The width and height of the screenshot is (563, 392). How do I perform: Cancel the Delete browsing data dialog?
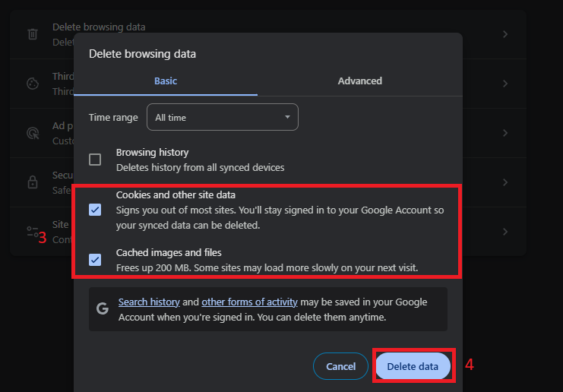[340, 366]
